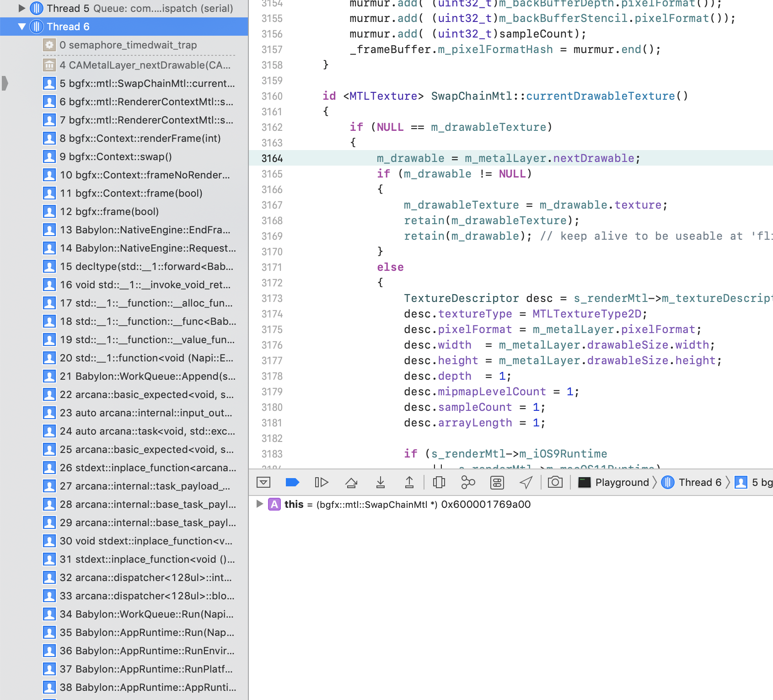
Task: Click the Step Into debugger icon
Action: point(380,482)
